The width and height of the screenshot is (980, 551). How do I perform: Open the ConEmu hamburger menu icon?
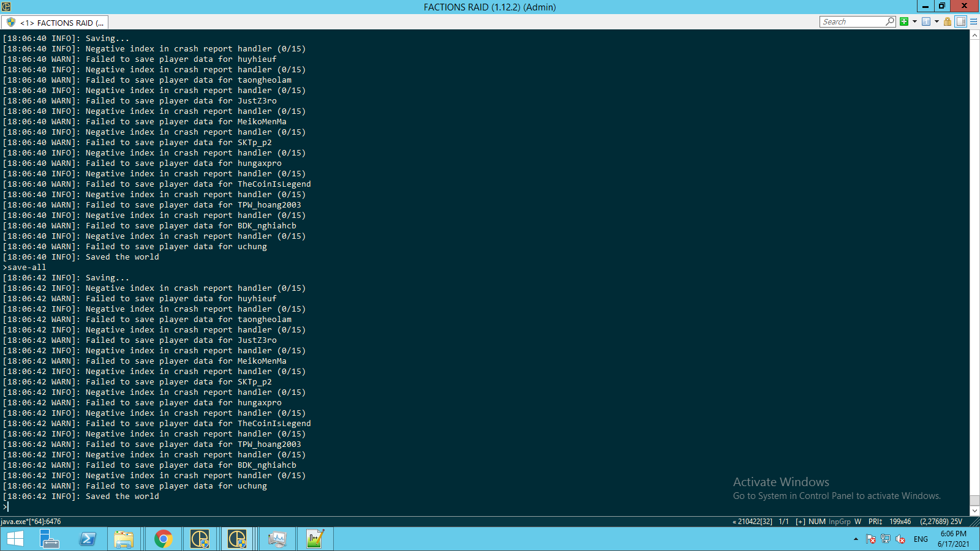pyautogui.click(x=973, y=21)
